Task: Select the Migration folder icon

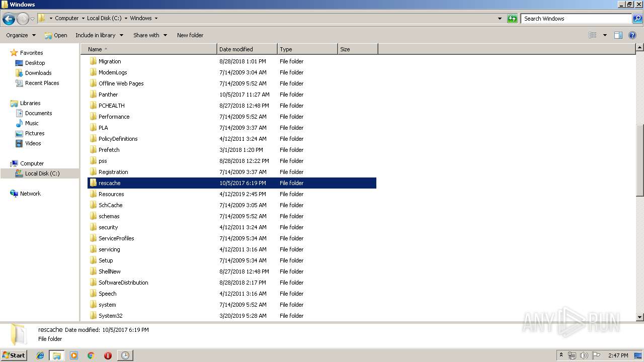Action: tap(93, 61)
